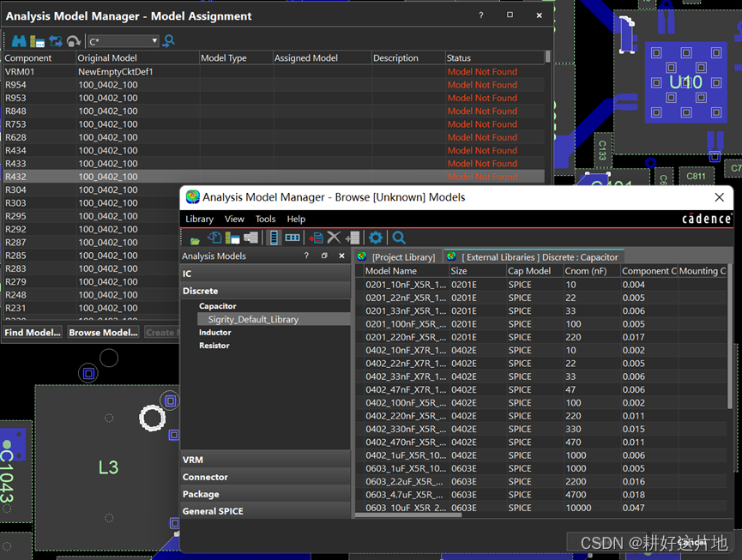This screenshot has height=560, width=742.
Task: Sort by Model Name column header
Action: coord(407,271)
